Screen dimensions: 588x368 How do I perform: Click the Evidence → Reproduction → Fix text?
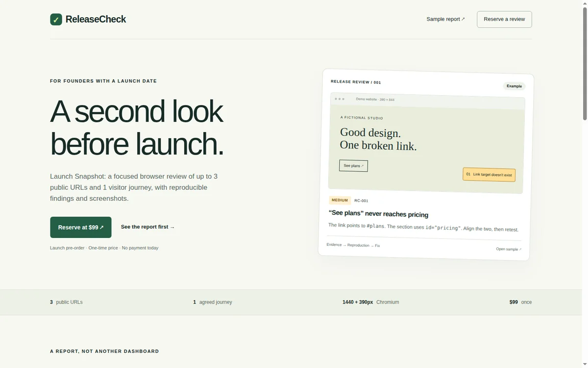[x=353, y=245]
